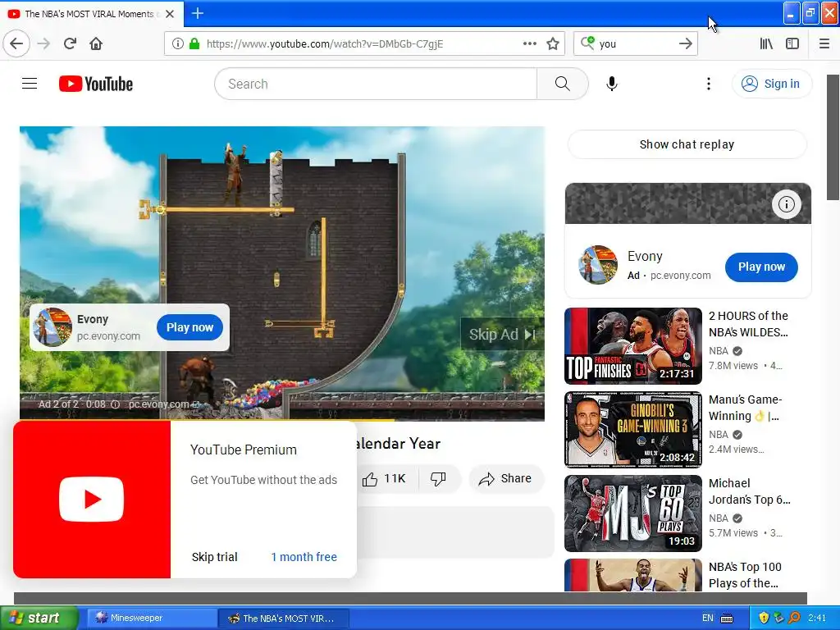The height and width of the screenshot is (630, 840).
Task: Focus the YouTube Search field
Action: [376, 84]
